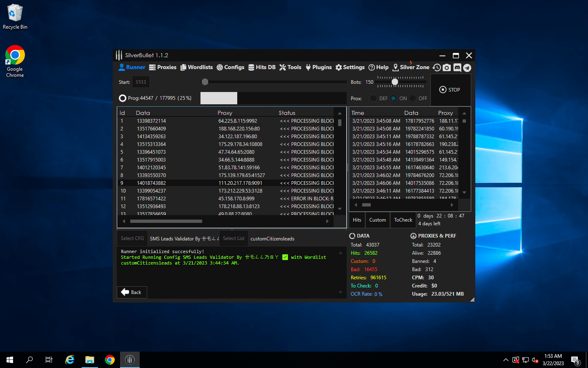
Task: Click the Hits count 26582
Action: (371, 253)
